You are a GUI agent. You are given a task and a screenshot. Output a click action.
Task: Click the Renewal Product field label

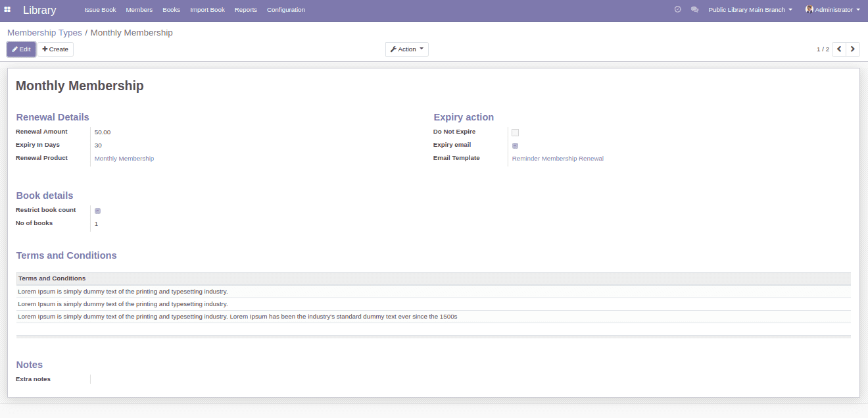pyautogui.click(x=42, y=158)
